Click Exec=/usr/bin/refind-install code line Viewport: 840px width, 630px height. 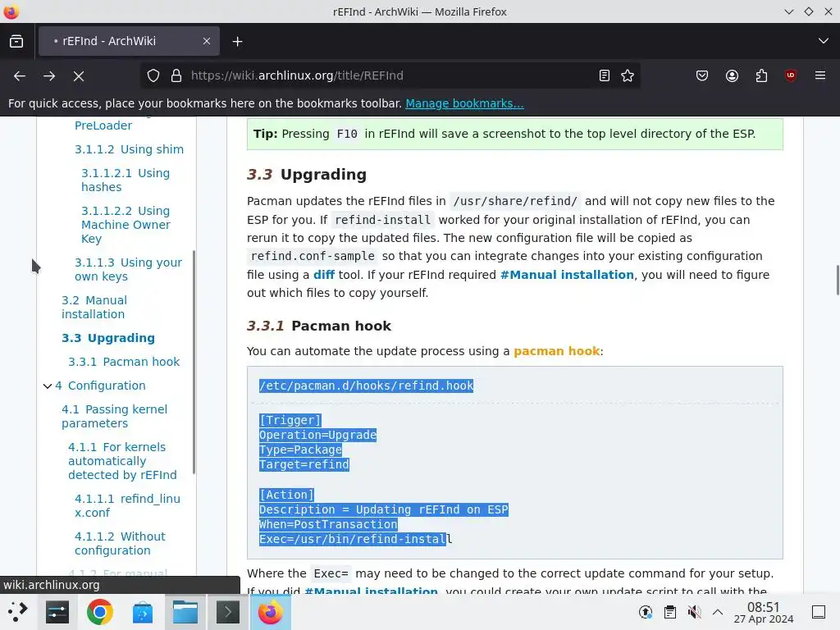click(x=356, y=539)
